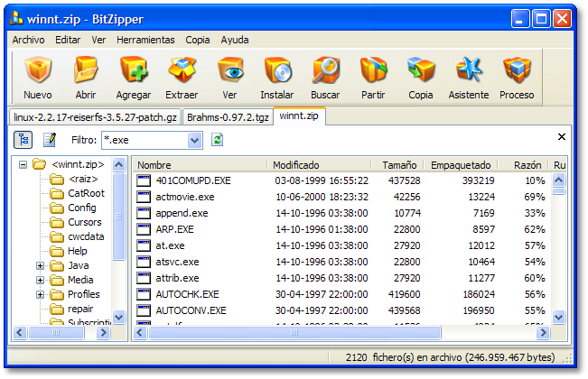Launch the Asistente wizard icon

469,70
